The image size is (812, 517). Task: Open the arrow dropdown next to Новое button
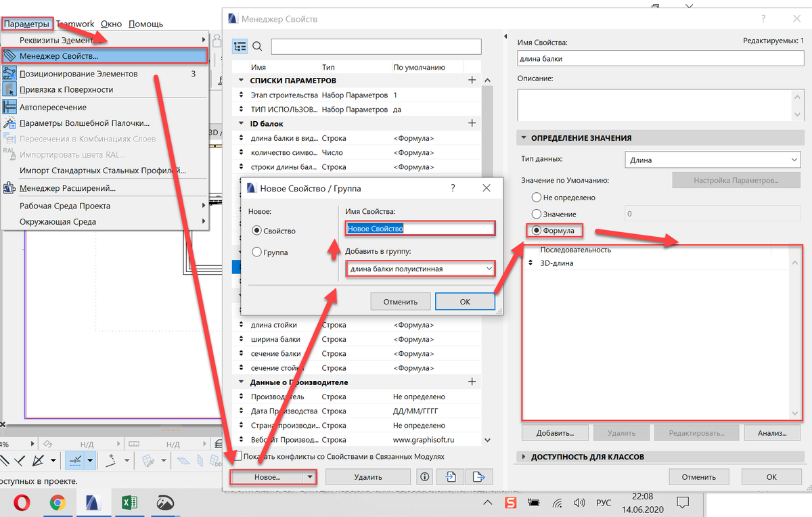(x=309, y=476)
